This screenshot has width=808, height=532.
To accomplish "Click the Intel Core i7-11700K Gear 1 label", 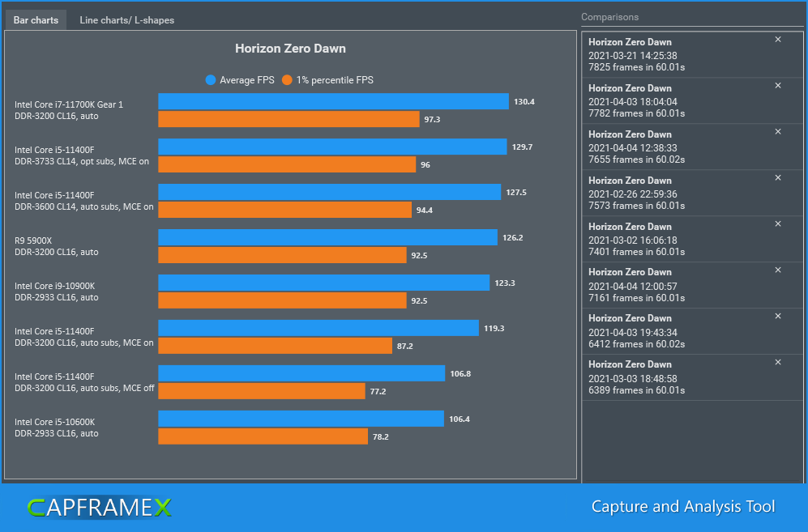I will click(x=69, y=104).
